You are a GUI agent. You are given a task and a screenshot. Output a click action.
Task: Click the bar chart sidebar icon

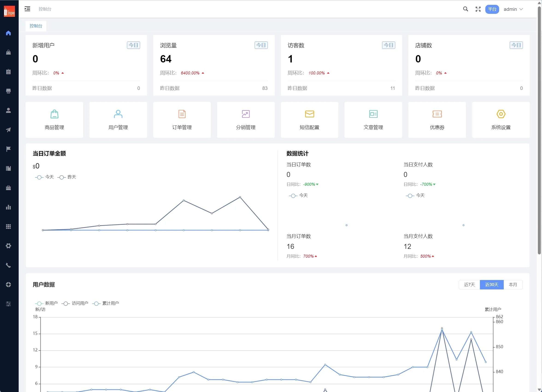[x=8, y=207]
